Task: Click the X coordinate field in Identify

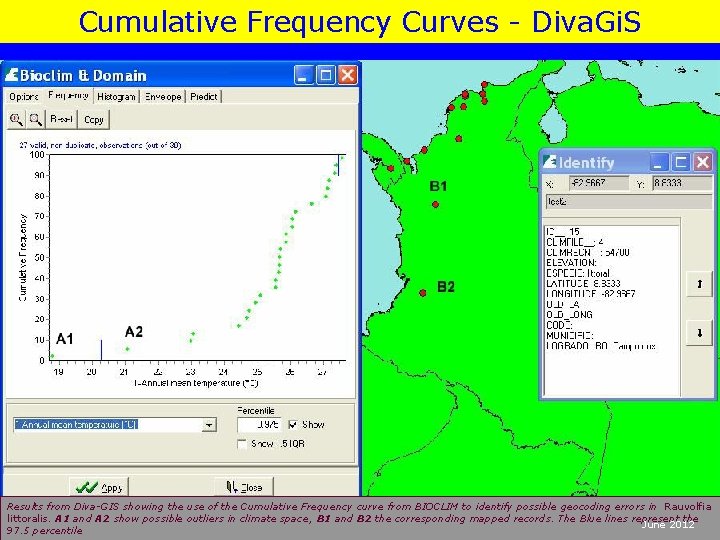Action: point(599,183)
